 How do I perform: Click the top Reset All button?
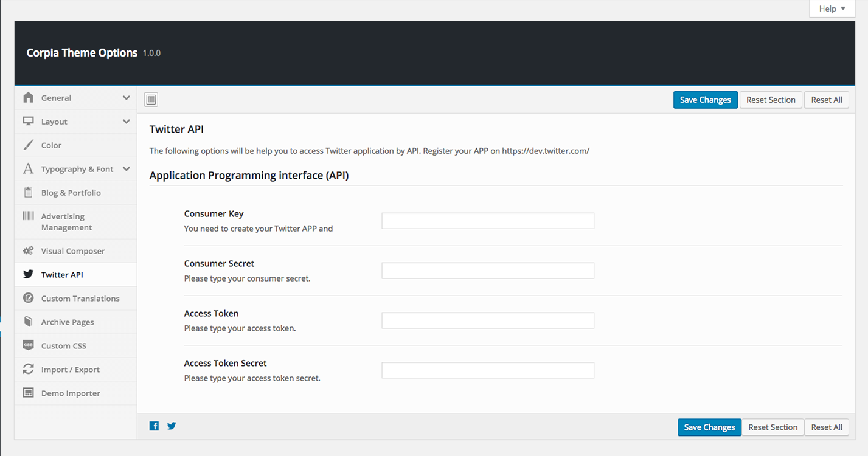coord(826,100)
